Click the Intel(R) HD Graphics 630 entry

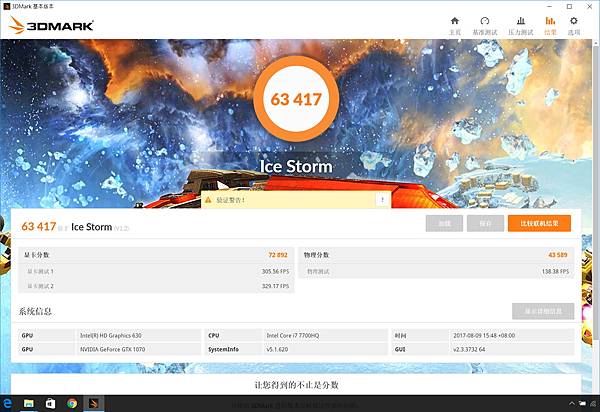click(x=111, y=335)
